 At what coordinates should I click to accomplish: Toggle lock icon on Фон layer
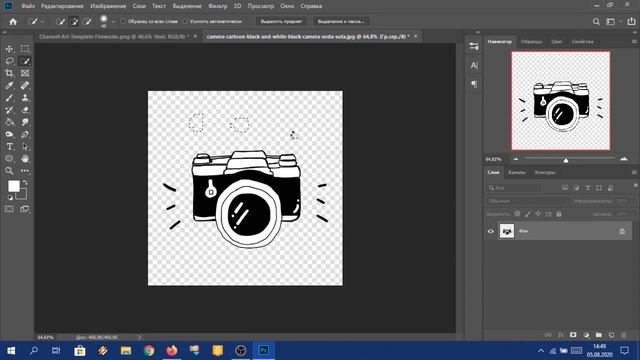622,231
